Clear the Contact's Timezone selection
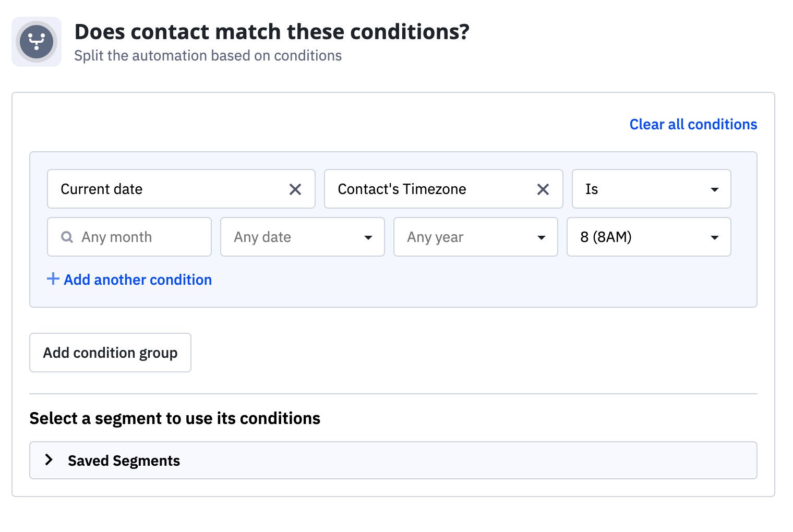The width and height of the screenshot is (793, 532). click(543, 189)
